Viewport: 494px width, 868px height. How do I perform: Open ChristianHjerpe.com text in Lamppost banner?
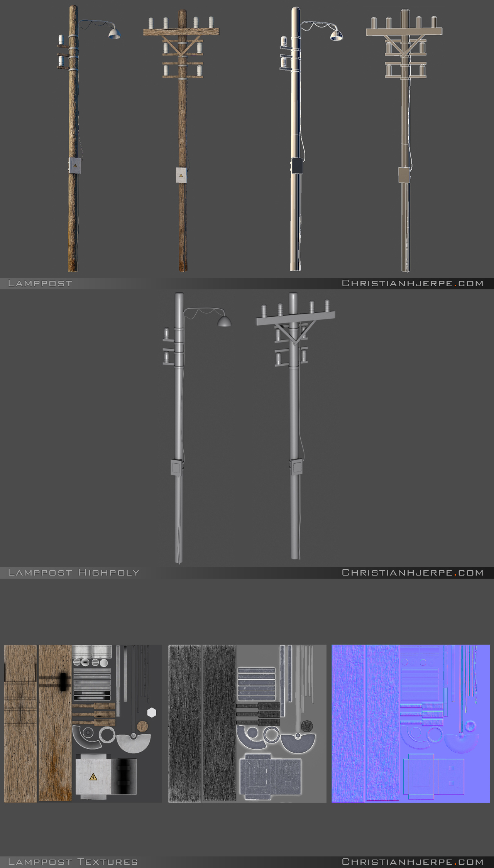[x=413, y=284]
